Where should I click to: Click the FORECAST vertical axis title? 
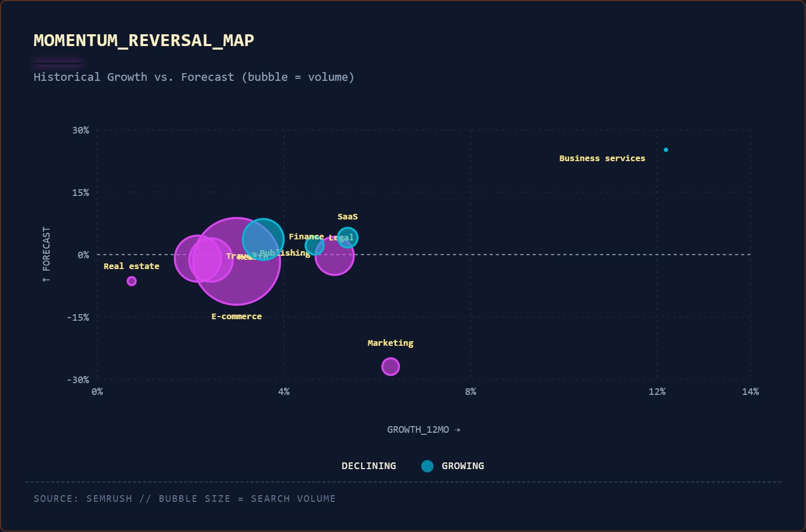(46, 254)
